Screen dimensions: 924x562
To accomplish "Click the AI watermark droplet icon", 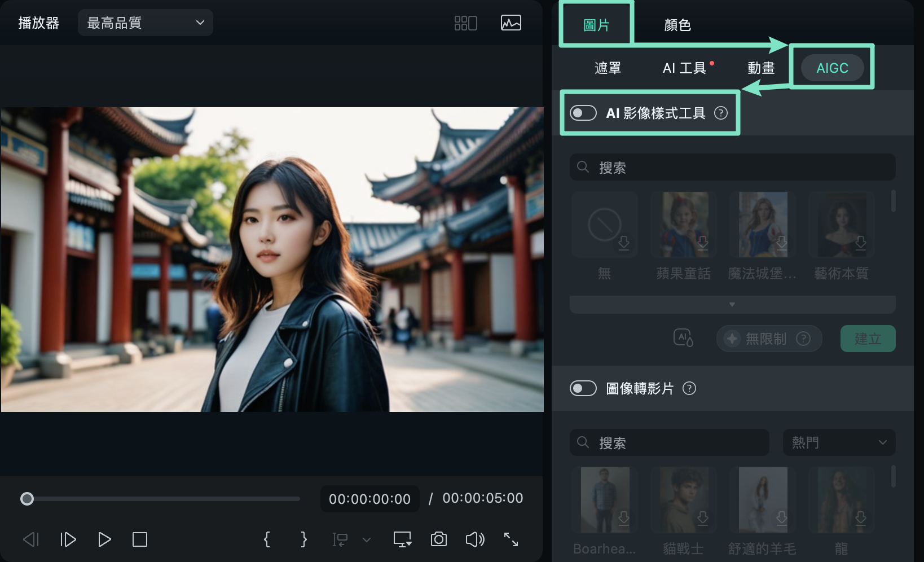I will tap(683, 338).
